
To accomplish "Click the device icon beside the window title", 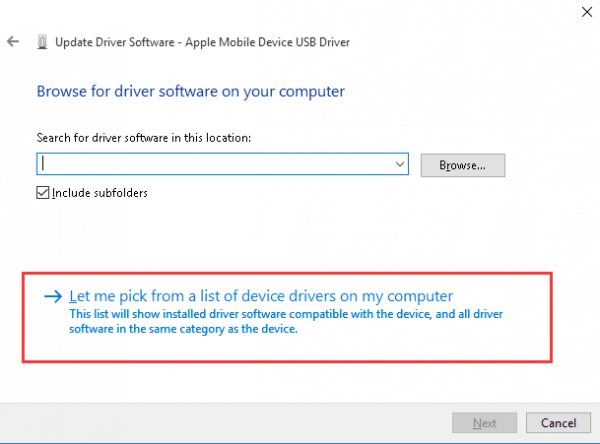I will coord(42,42).
